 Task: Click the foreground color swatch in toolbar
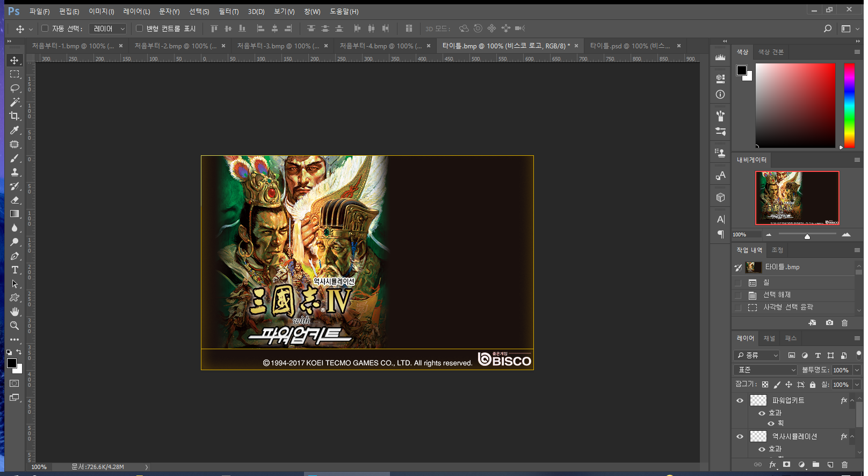click(x=12, y=363)
